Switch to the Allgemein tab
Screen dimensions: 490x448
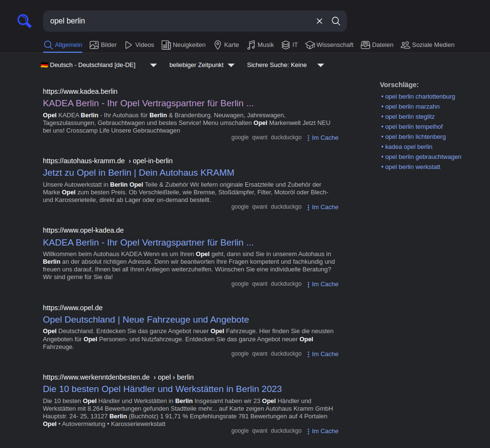click(x=63, y=45)
